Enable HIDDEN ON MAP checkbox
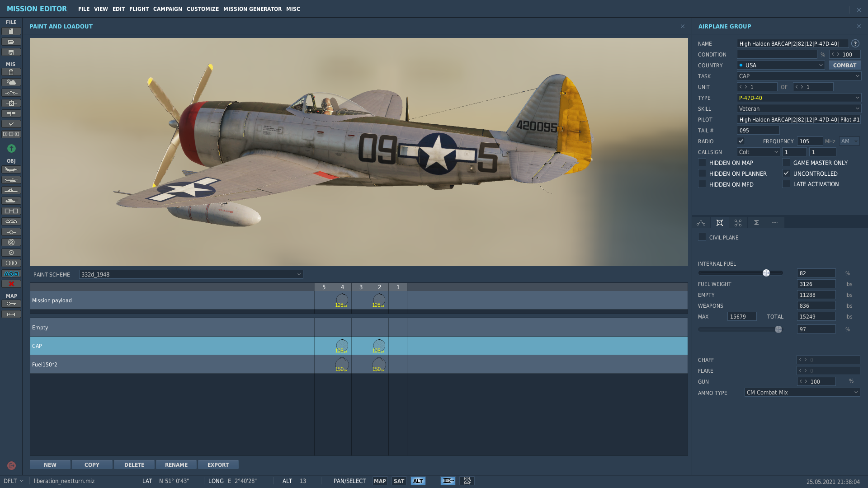This screenshot has width=868, height=488. click(702, 162)
